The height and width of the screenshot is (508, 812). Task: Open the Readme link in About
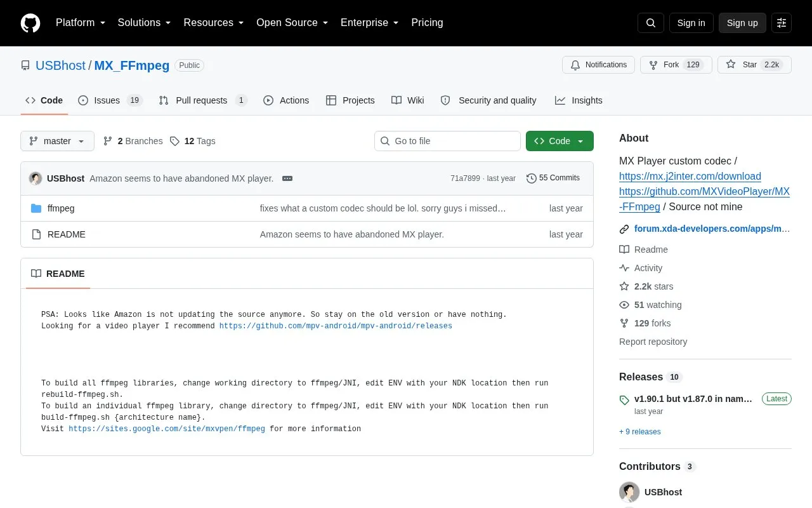[643, 250]
